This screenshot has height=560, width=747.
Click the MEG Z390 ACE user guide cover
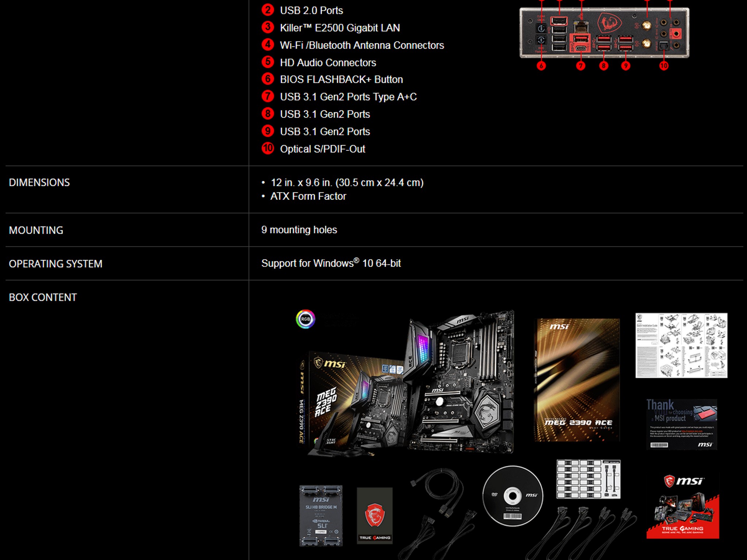point(577,380)
